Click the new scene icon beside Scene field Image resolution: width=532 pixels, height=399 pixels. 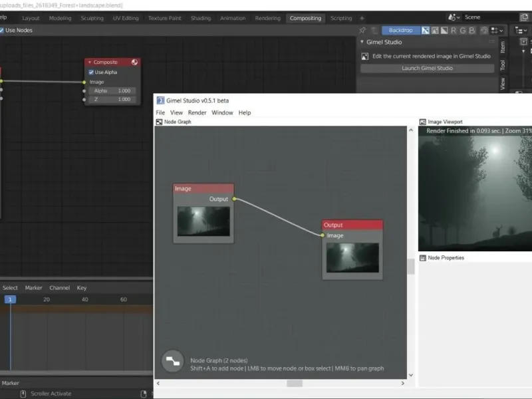(524, 17)
